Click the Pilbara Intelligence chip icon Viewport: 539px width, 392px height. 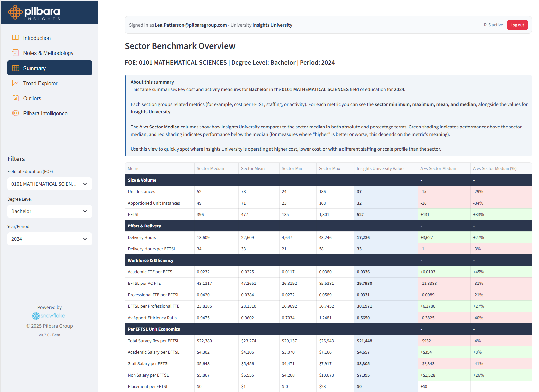15,113
